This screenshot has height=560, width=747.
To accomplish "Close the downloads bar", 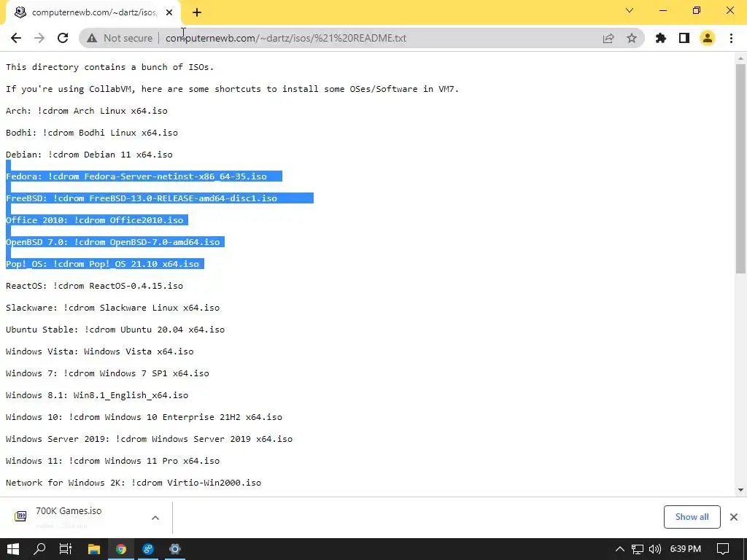I will pos(734,517).
